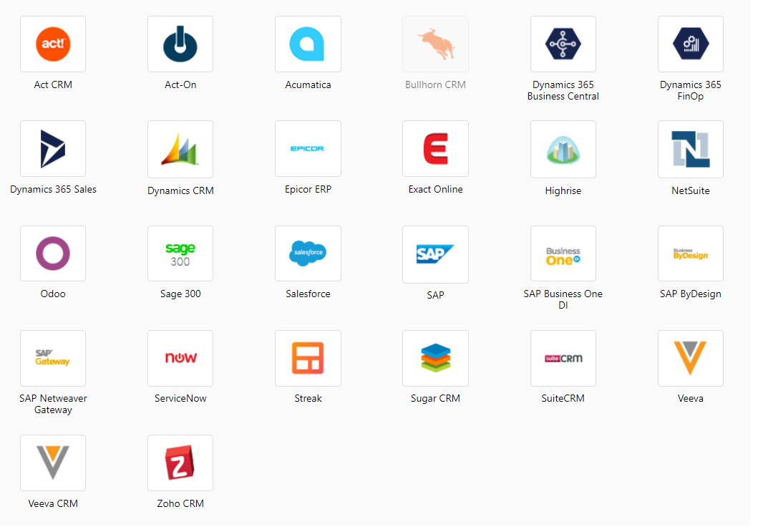Click the 'Salesforce' text label

308,294
